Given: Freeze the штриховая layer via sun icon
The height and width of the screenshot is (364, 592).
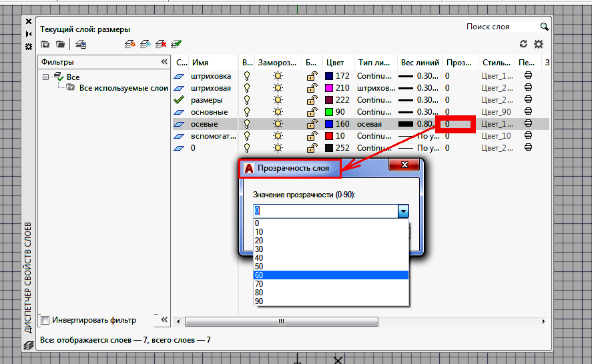Looking at the screenshot, I should (x=278, y=88).
